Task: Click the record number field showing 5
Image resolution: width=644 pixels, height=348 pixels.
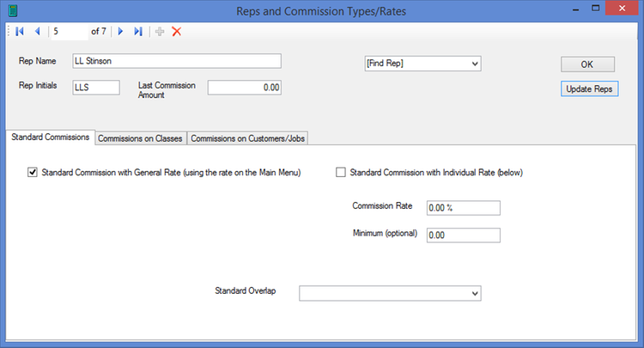Action: pos(70,32)
